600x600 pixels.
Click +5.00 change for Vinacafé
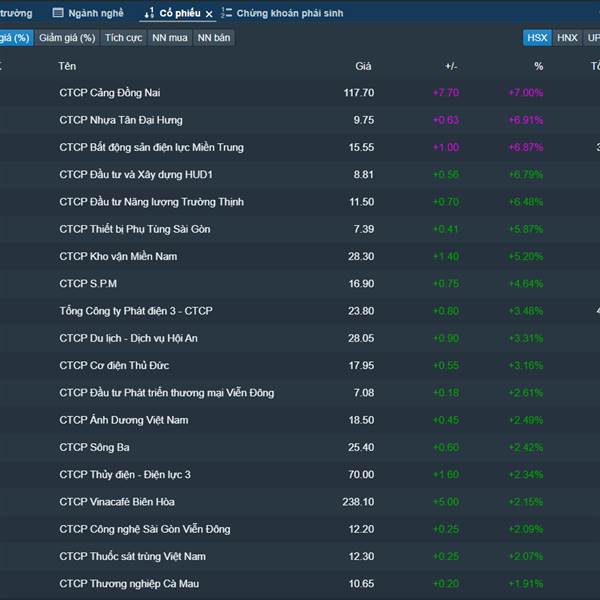click(446, 502)
